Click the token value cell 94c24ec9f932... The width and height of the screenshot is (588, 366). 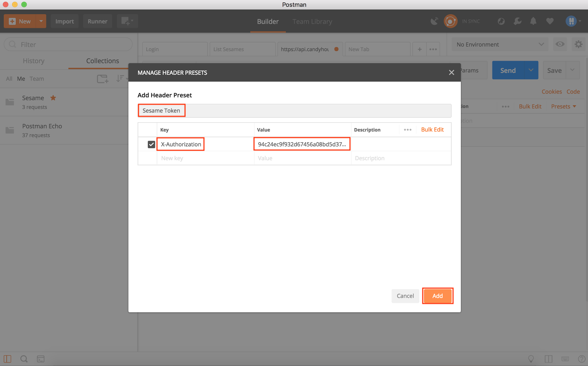(x=302, y=144)
